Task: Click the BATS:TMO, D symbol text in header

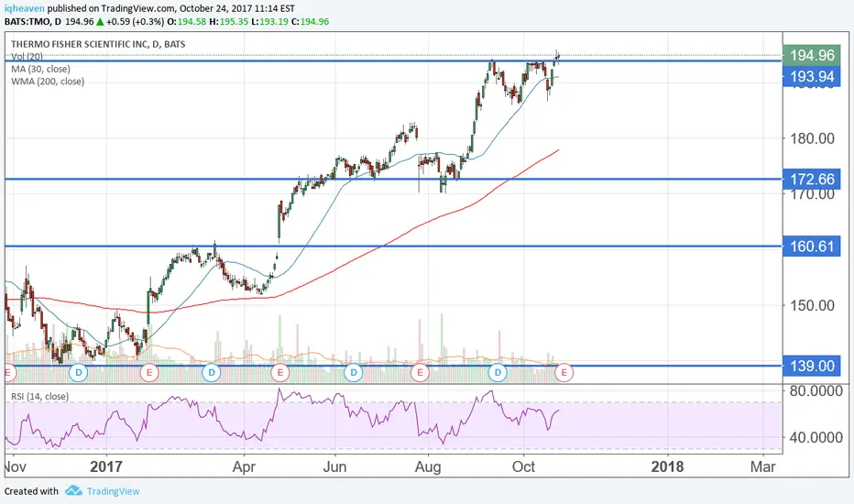Action: pyautogui.click(x=33, y=22)
